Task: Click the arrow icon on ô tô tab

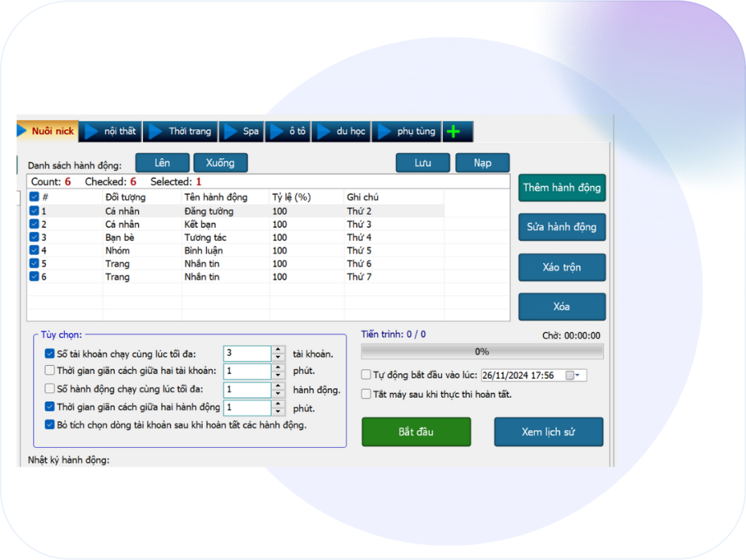Action: click(x=277, y=132)
